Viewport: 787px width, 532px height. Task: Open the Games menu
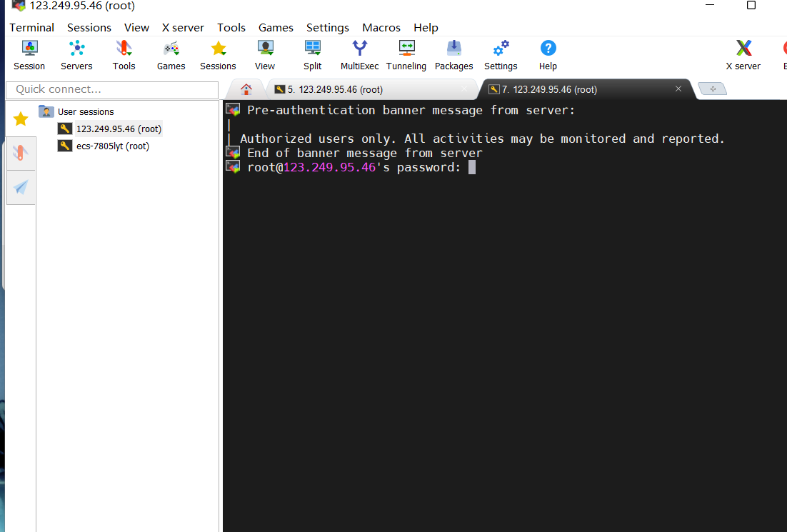276,28
